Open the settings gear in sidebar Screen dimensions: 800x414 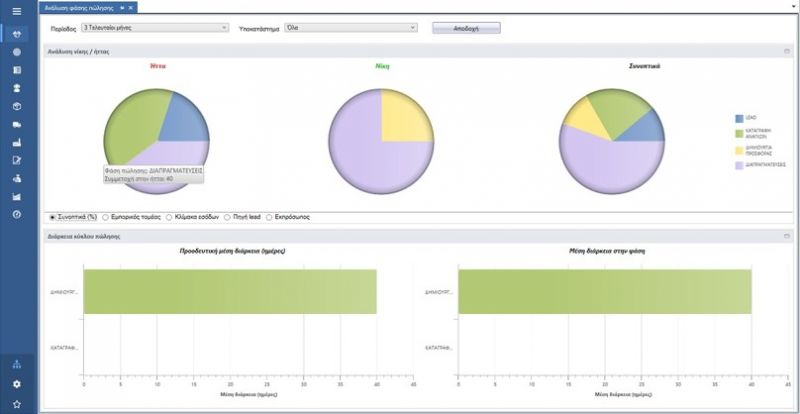[x=17, y=384]
